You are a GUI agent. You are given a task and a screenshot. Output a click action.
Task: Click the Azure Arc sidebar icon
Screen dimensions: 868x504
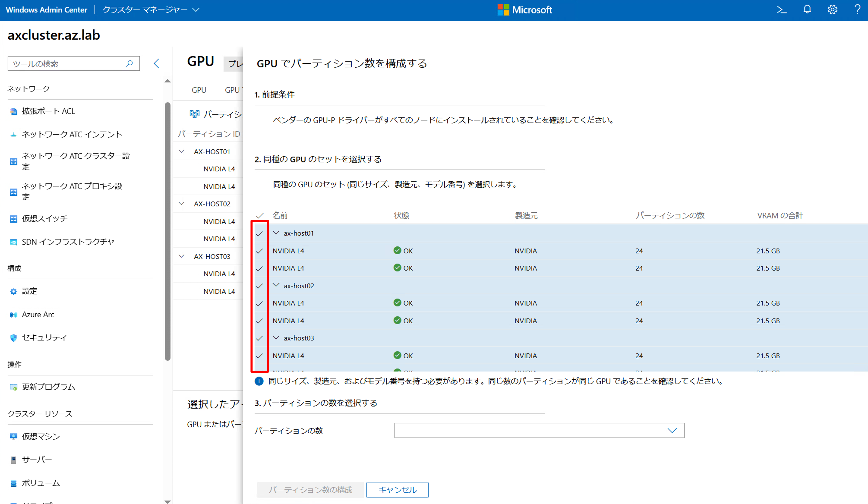pos(13,315)
